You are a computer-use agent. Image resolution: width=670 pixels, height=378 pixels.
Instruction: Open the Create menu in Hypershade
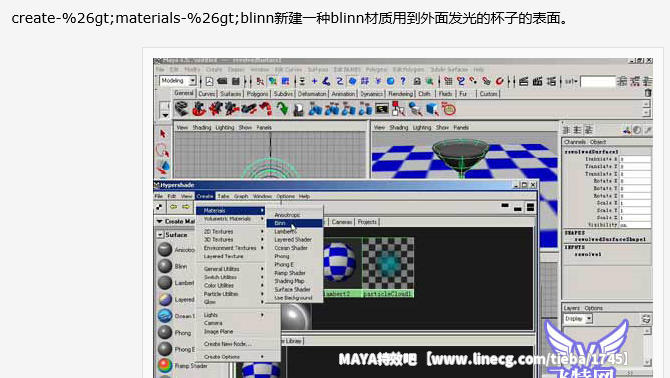tap(205, 196)
